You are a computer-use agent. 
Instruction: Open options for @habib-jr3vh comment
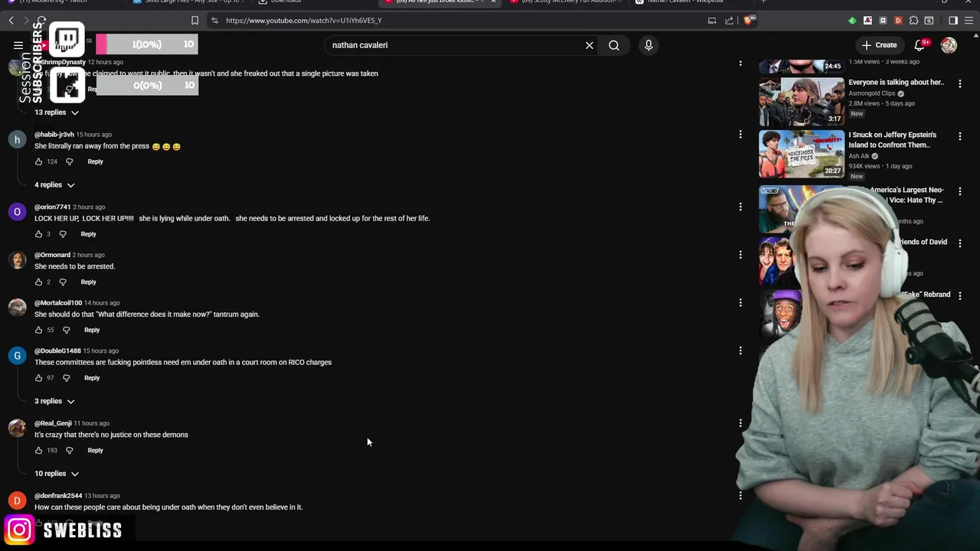point(740,135)
